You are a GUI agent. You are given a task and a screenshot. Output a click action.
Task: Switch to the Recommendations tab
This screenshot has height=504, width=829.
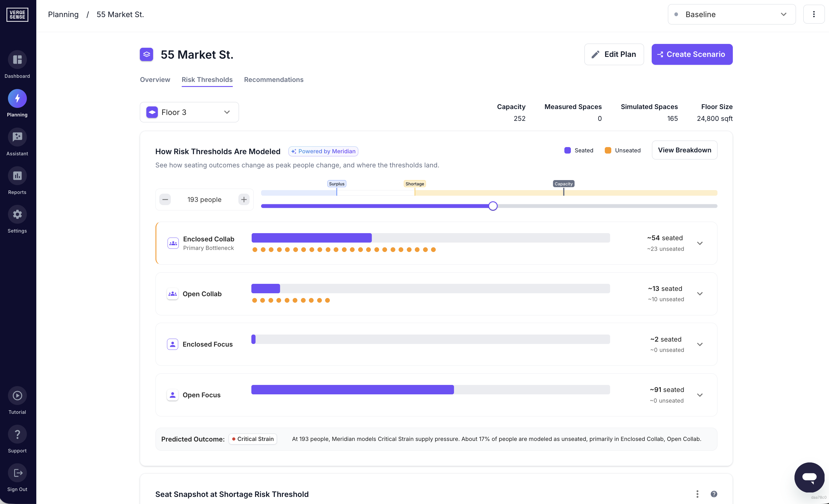tap(273, 80)
